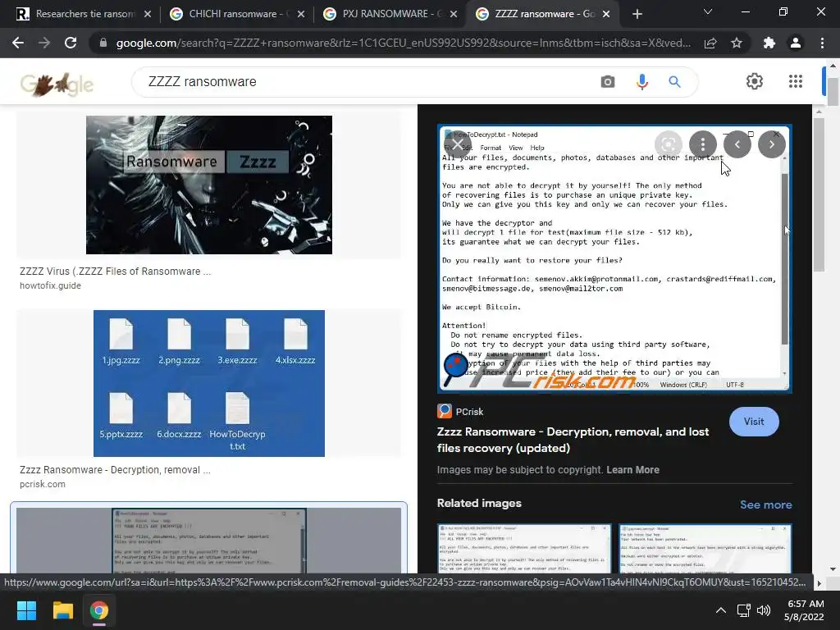Open second related image thumbnail
The height and width of the screenshot is (630, 840).
705,549
